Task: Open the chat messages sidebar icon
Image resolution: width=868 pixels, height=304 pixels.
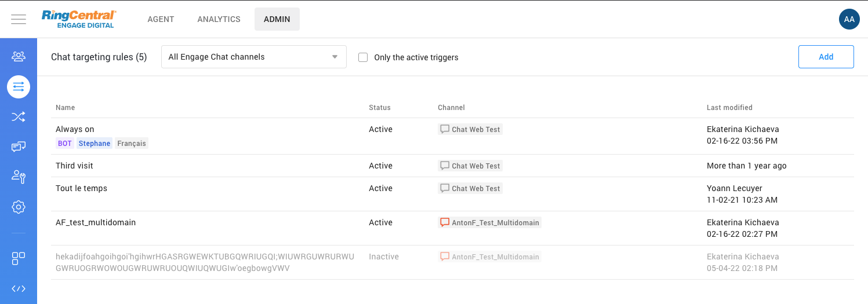Action: coord(19,146)
